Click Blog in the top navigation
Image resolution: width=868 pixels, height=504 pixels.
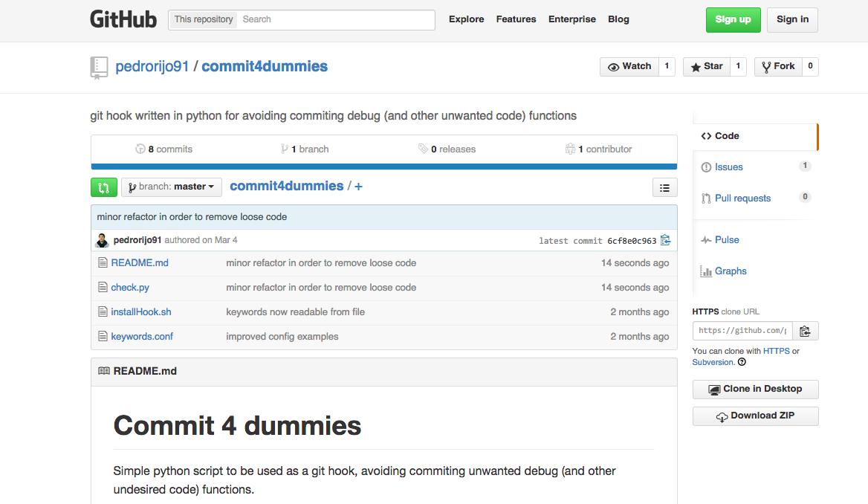(x=618, y=19)
